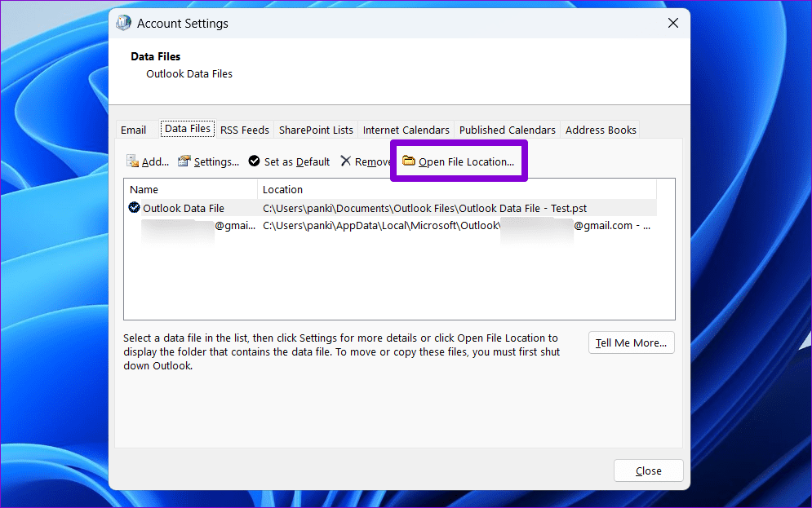Screen dimensions: 812x508
Task: Click the Add data file icon
Action: [132, 161]
